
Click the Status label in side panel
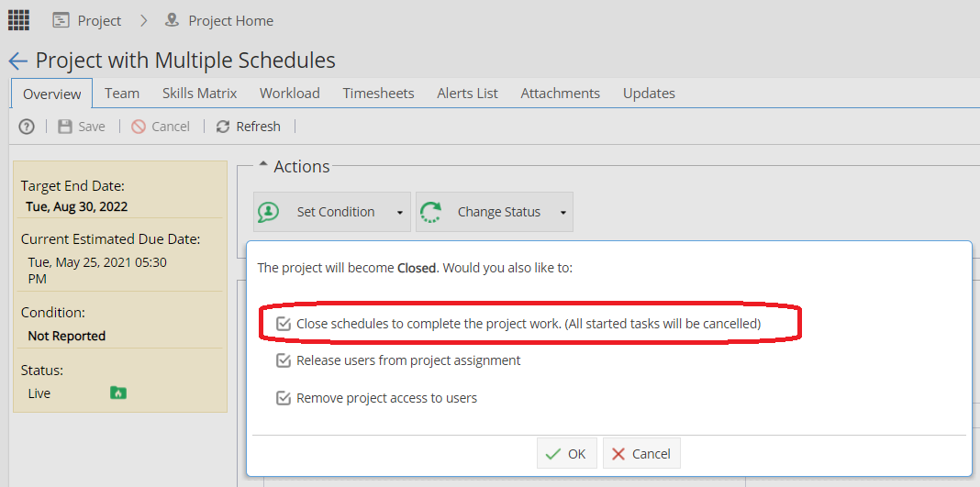pos(42,371)
